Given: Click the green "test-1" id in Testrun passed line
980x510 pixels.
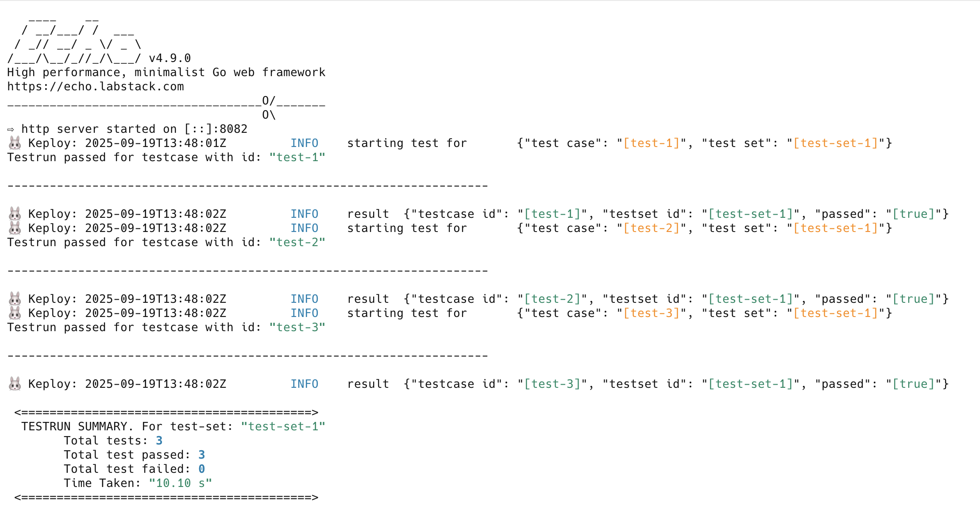Looking at the screenshot, I should 297,157.
